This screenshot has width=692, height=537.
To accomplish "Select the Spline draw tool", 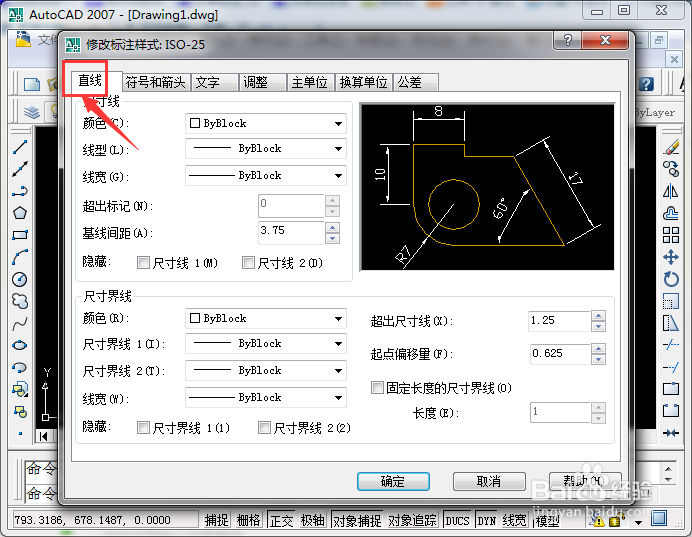I will pyautogui.click(x=20, y=324).
